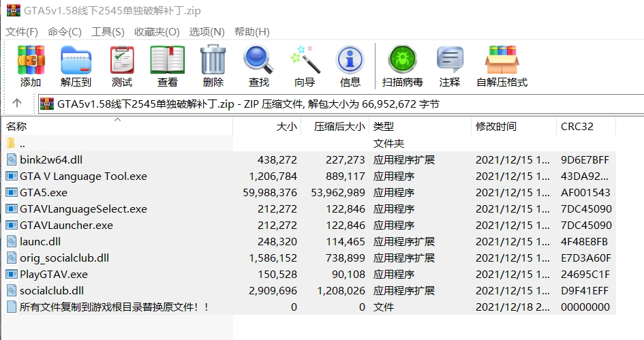Sort files by 大小 column header

286,126
